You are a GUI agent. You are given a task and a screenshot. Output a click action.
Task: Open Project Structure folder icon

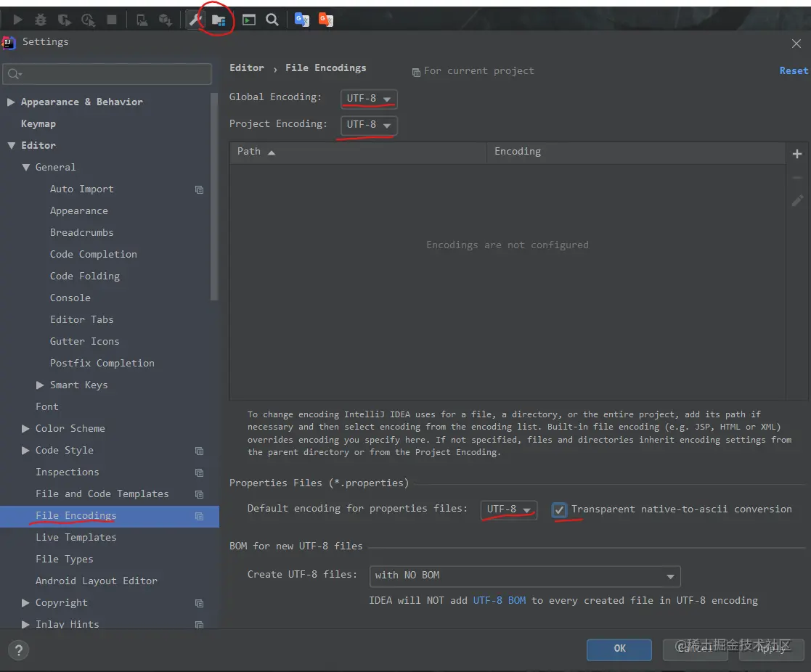(219, 20)
